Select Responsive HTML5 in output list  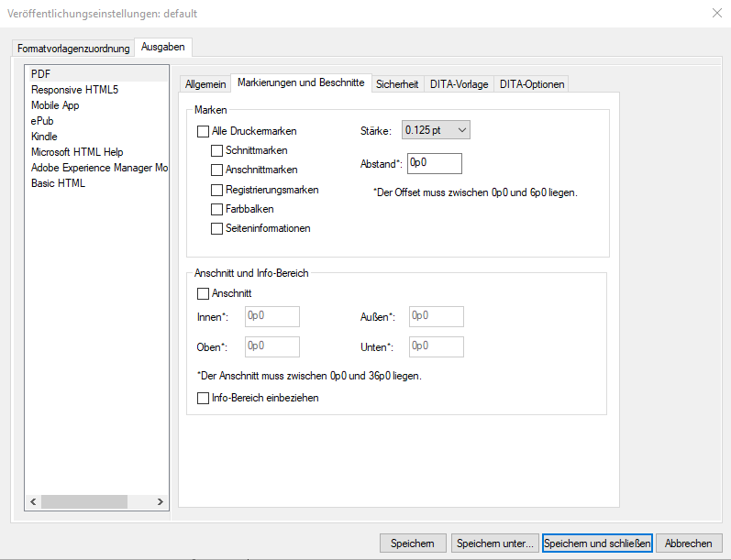tap(74, 90)
